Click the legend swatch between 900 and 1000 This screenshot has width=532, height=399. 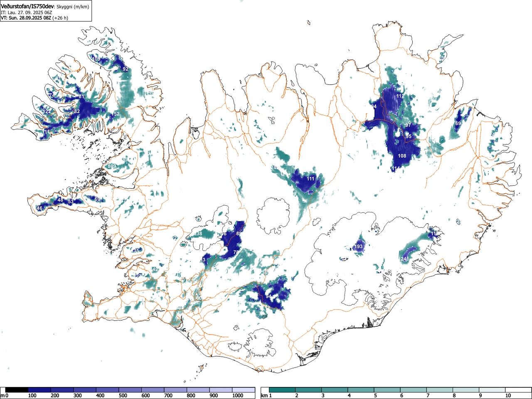click(221, 390)
